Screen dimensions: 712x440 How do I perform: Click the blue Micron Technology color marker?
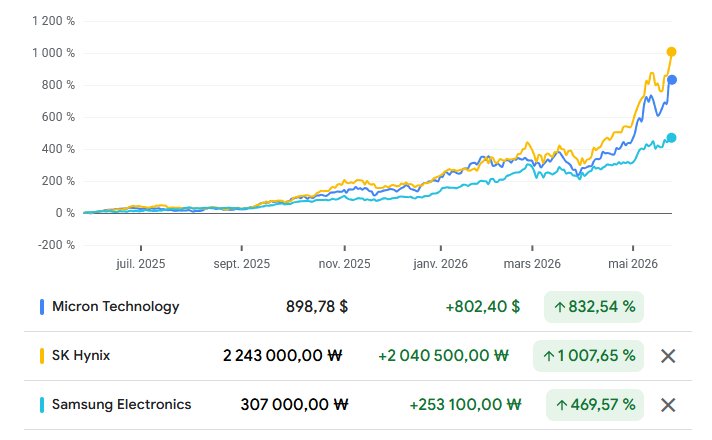(x=42, y=307)
